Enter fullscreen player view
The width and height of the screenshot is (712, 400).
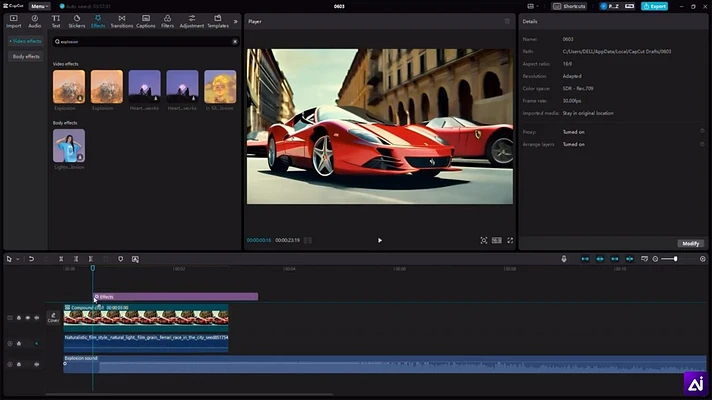[x=510, y=240]
